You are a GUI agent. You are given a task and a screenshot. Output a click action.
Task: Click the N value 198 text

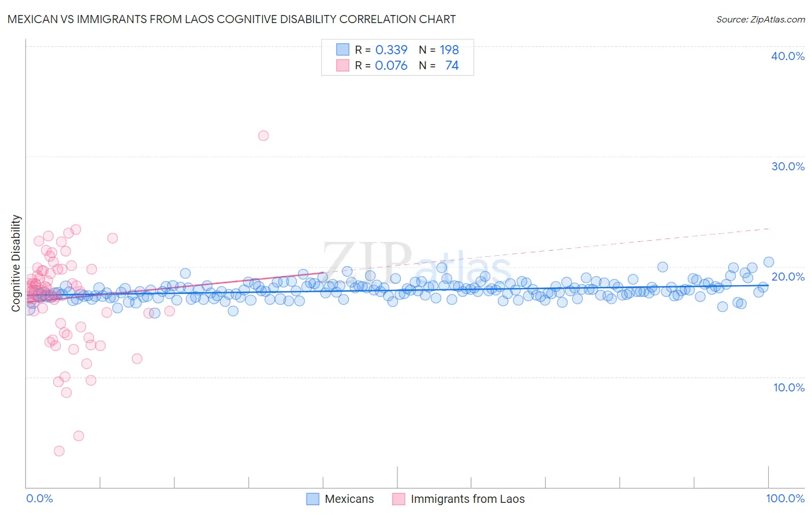[449, 50]
